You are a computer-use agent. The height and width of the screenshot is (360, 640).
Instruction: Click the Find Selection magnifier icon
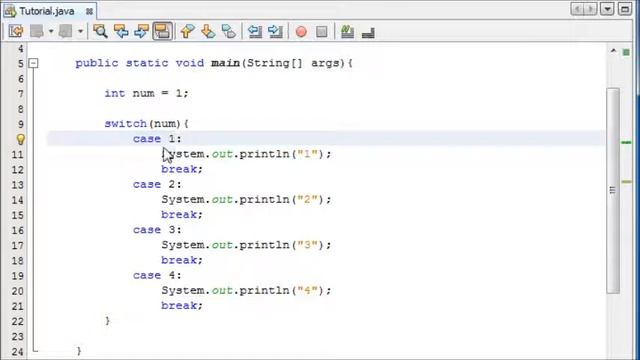[x=100, y=31]
